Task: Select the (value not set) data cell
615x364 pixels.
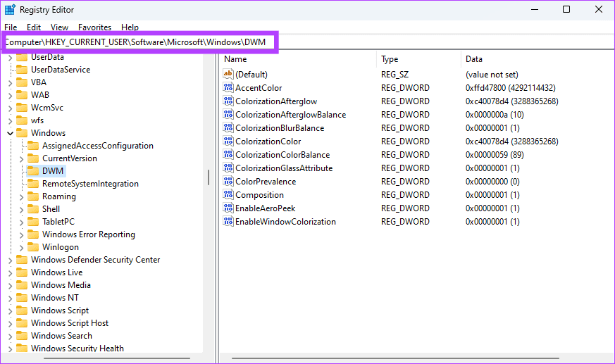Action: (x=492, y=75)
